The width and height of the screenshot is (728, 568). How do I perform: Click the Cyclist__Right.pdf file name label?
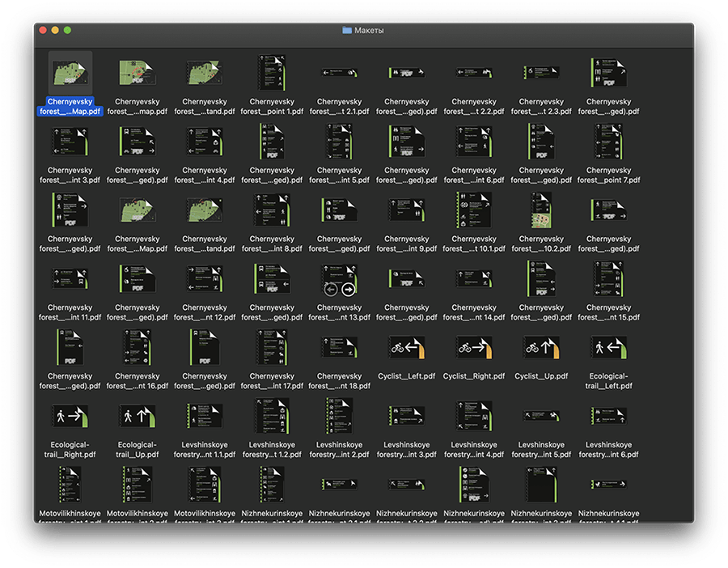(474, 376)
